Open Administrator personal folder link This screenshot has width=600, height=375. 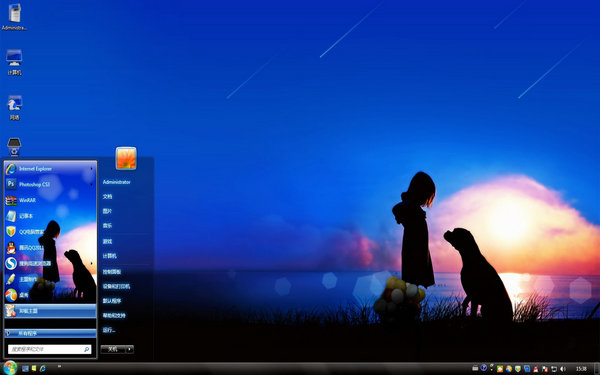(x=116, y=182)
